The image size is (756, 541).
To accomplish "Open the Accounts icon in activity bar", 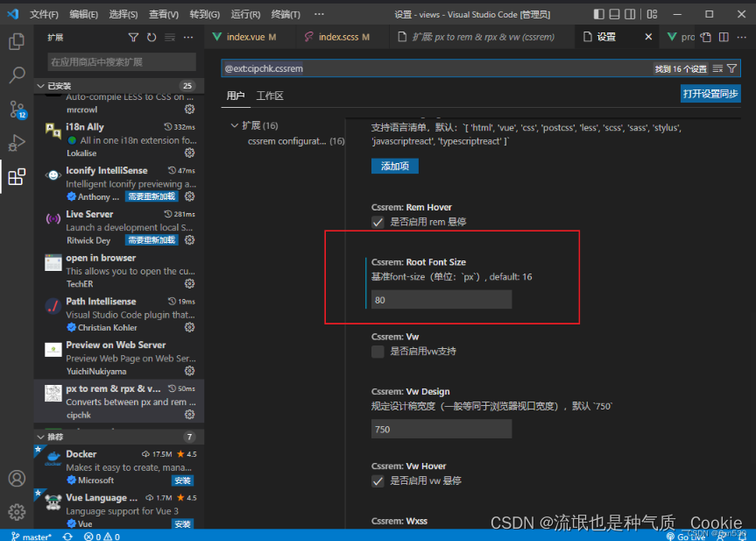I will [x=17, y=478].
